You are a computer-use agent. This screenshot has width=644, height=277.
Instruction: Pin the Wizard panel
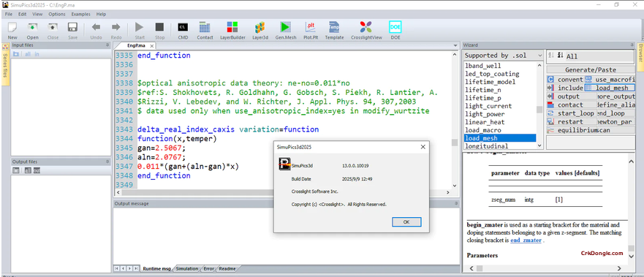point(632,45)
